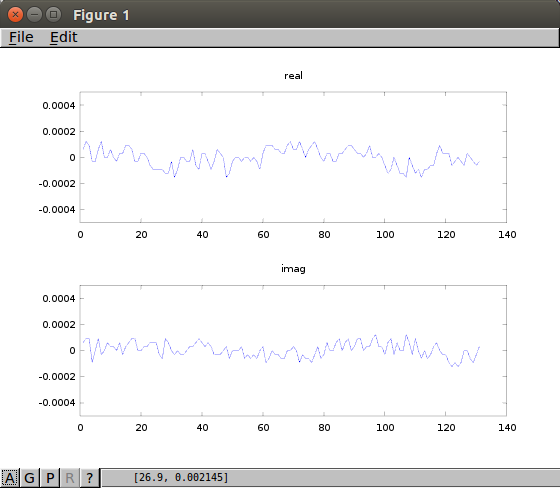Open help with the ? button
Viewport: 560px width, 488px height.
point(89,478)
